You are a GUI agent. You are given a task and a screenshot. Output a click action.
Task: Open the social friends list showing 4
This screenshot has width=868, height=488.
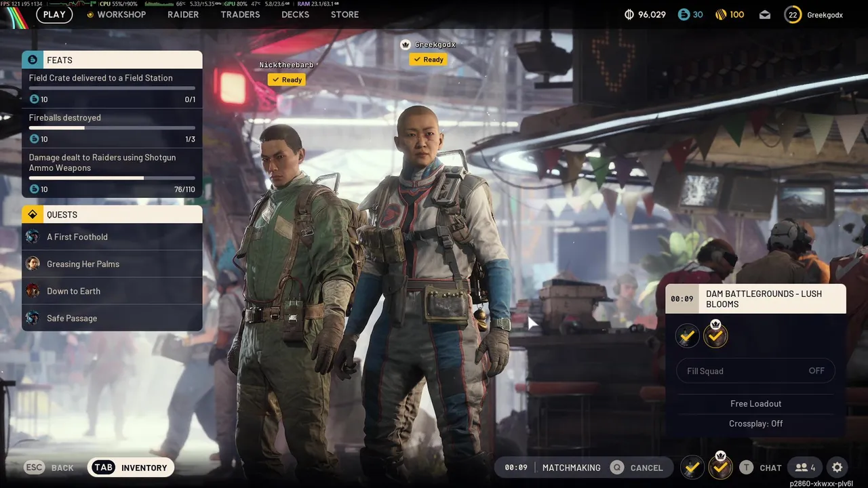(805, 468)
